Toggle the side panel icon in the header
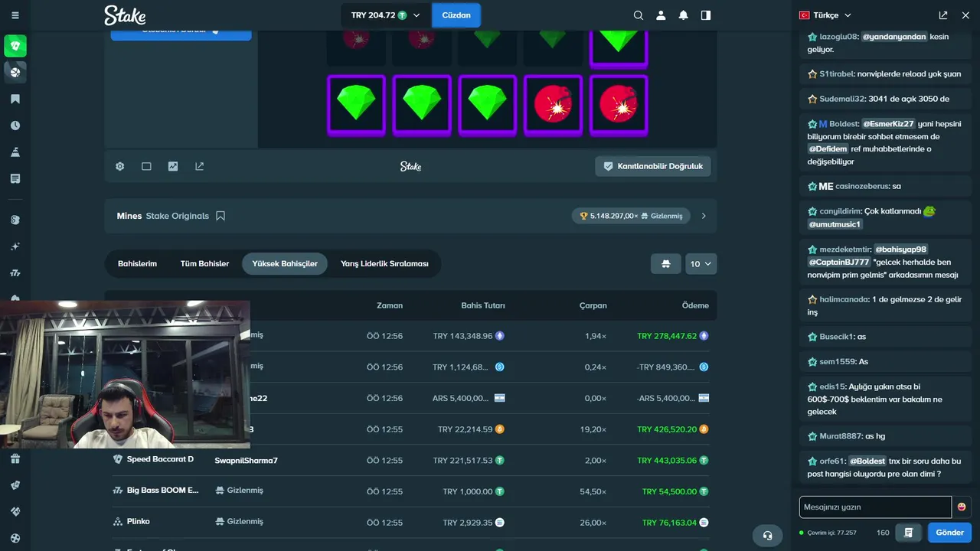 [706, 15]
